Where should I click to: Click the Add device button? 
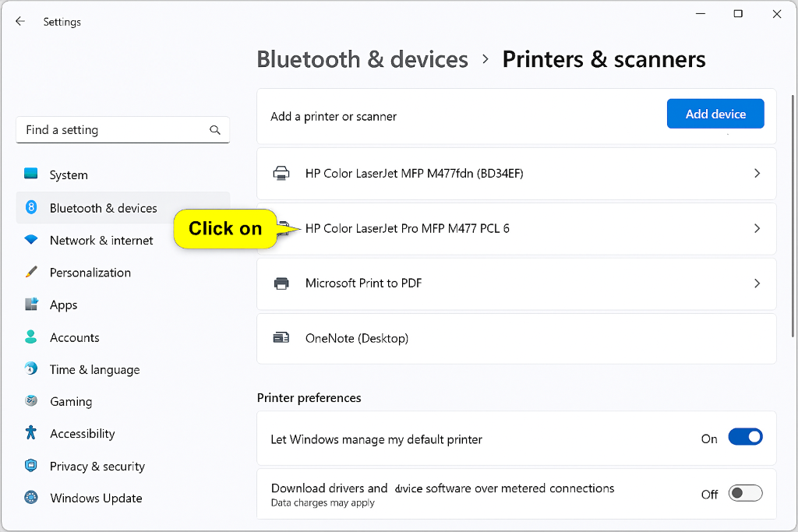pos(715,114)
